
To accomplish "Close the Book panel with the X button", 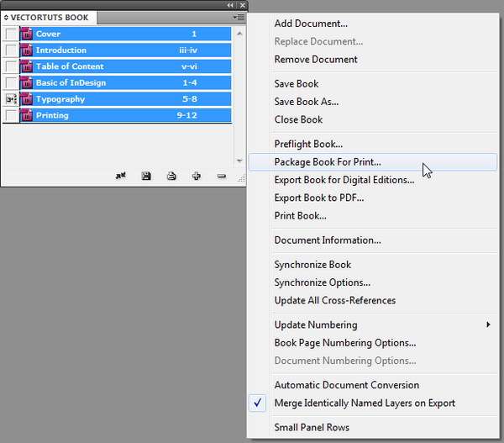I will coord(243,5).
